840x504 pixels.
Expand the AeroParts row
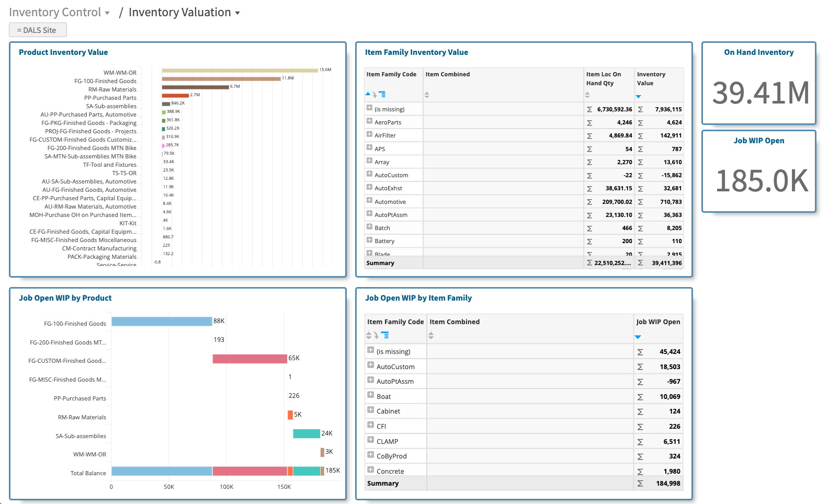click(369, 121)
